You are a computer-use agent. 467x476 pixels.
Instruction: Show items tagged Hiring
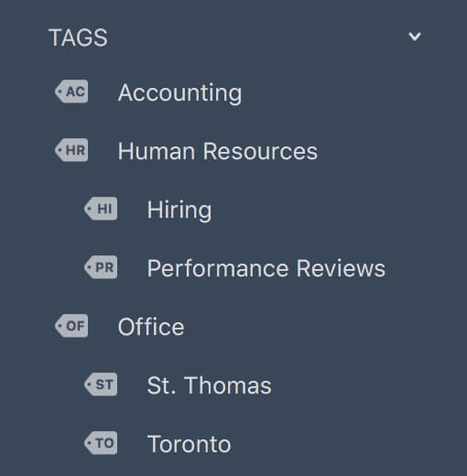[x=179, y=210]
